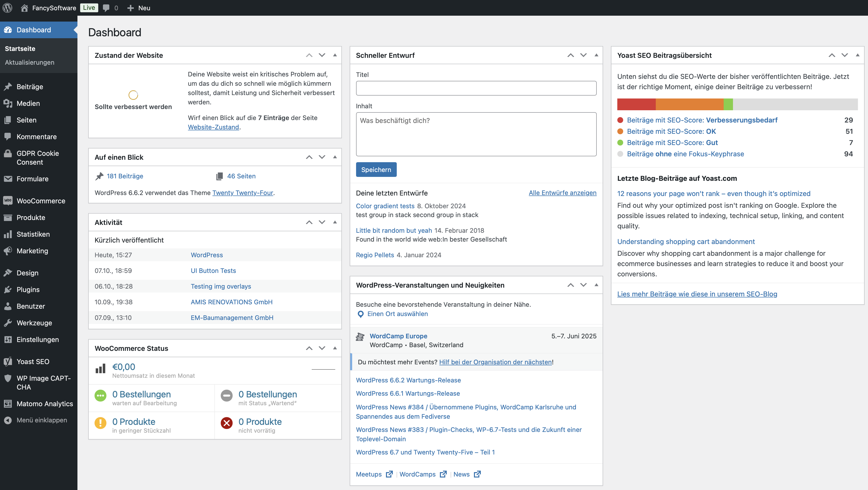Click the Werkzeuge wrench icon
The height and width of the screenshot is (490, 868).
[x=8, y=323]
